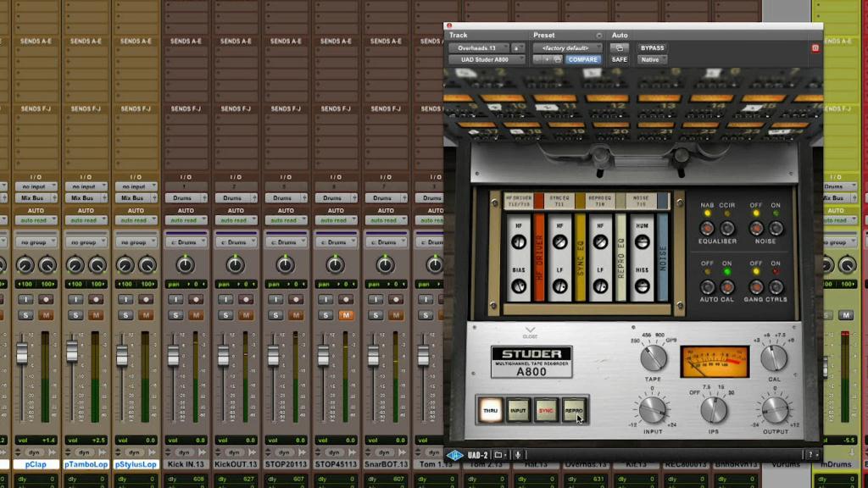Open the Drums output selector on Kick IN.13
Viewport: 868px width, 488px height.
pyautogui.click(x=186, y=197)
